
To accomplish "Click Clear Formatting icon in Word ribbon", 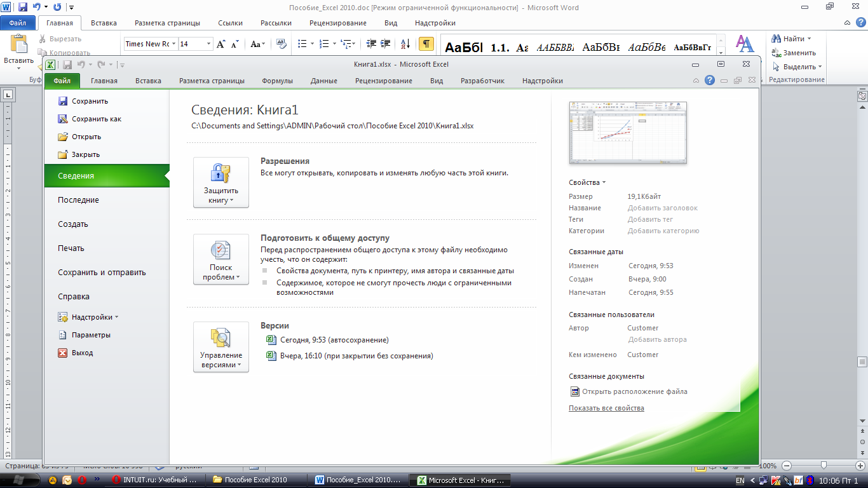I will point(281,44).
